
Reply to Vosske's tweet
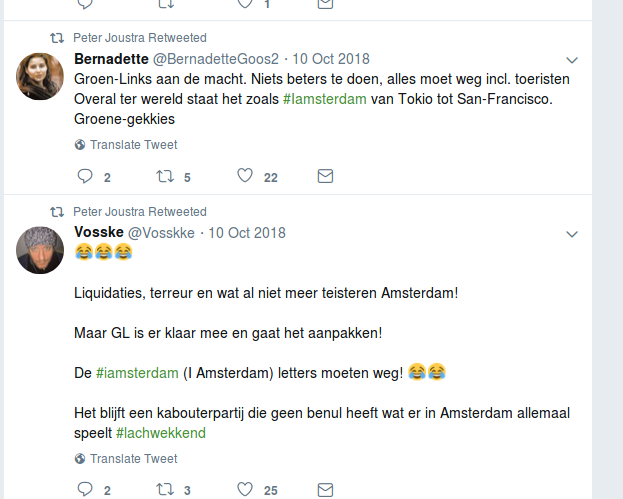point(85,490)
